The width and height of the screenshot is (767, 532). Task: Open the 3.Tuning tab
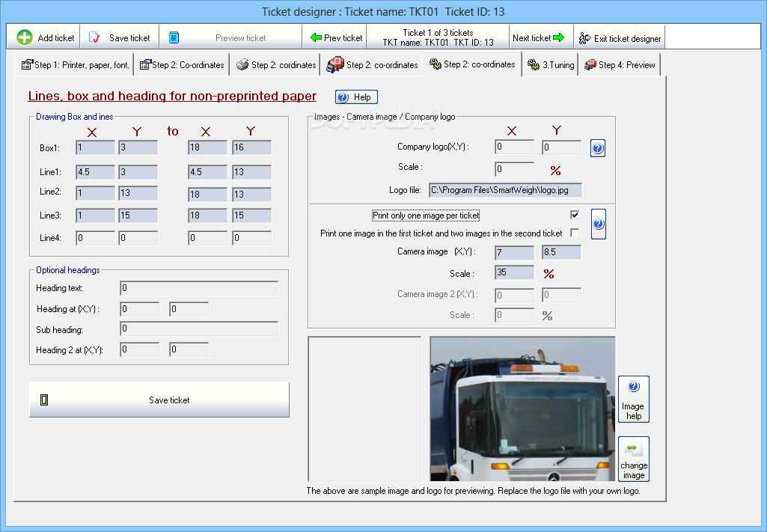550,64
